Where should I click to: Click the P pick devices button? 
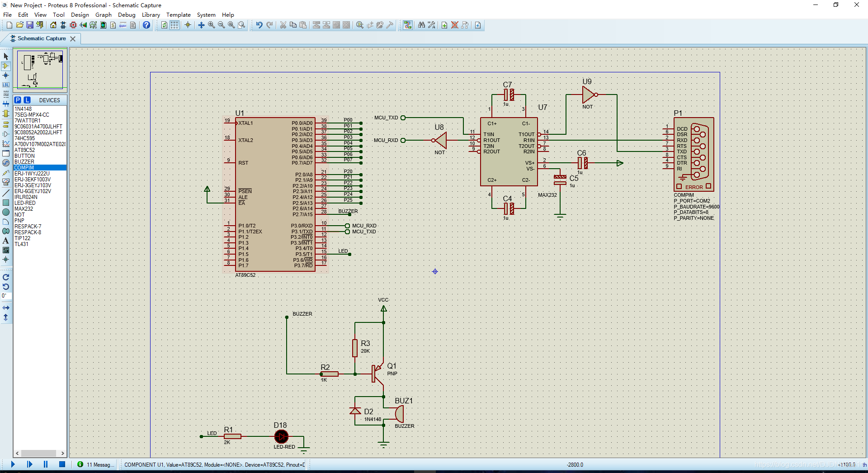pos(18,100)
